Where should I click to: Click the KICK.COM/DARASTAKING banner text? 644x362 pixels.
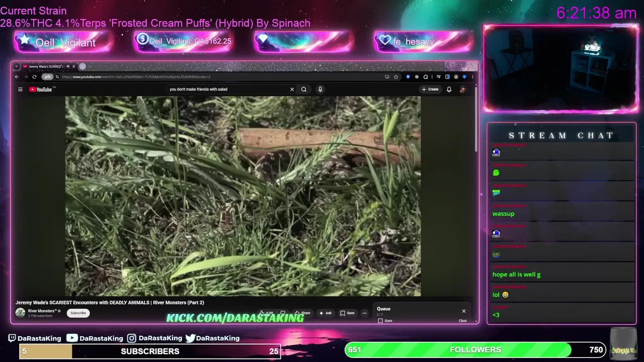pos(235,318)
